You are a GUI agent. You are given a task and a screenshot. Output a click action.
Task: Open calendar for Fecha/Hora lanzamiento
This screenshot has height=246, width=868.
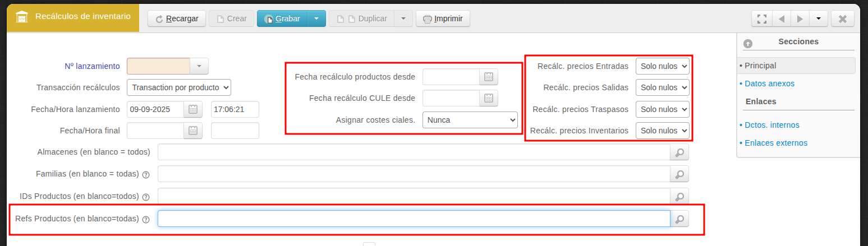(x=192, y=109)
